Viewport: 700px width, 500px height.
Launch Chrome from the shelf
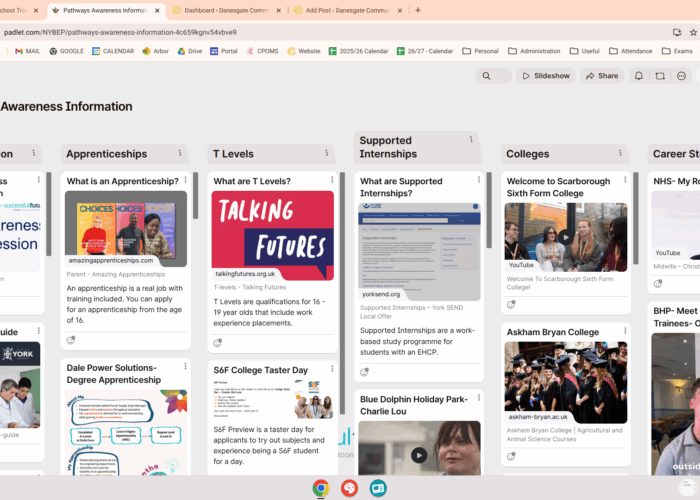coord(321,488)
